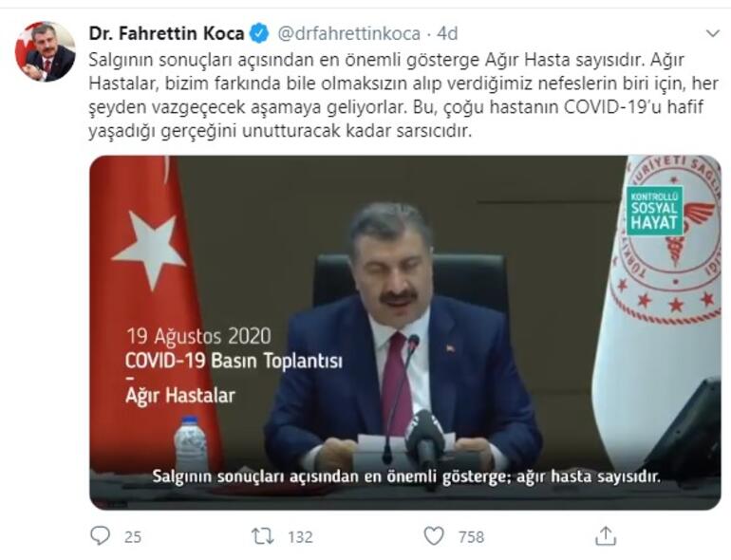Screen dimensions: 731x560
Task: Click the reply count 25
Action: (133, 536)
